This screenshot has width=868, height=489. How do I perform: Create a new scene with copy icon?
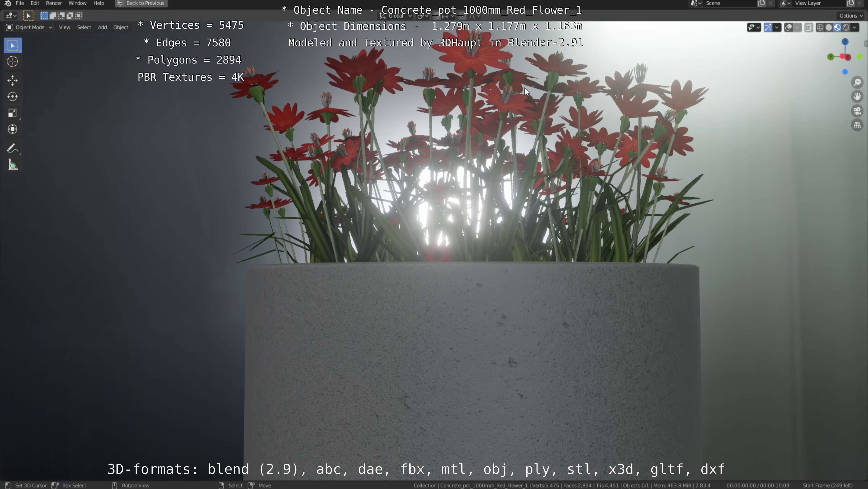[761, 3]
